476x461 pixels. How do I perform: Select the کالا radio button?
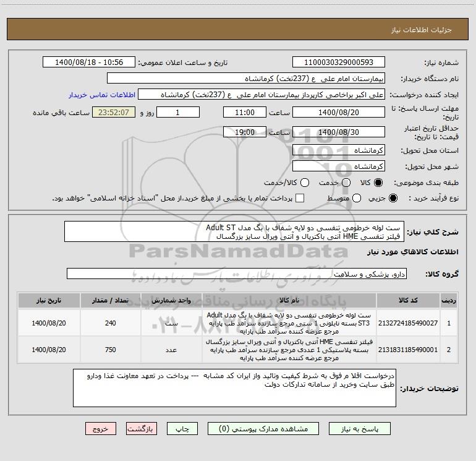point(378,183)
